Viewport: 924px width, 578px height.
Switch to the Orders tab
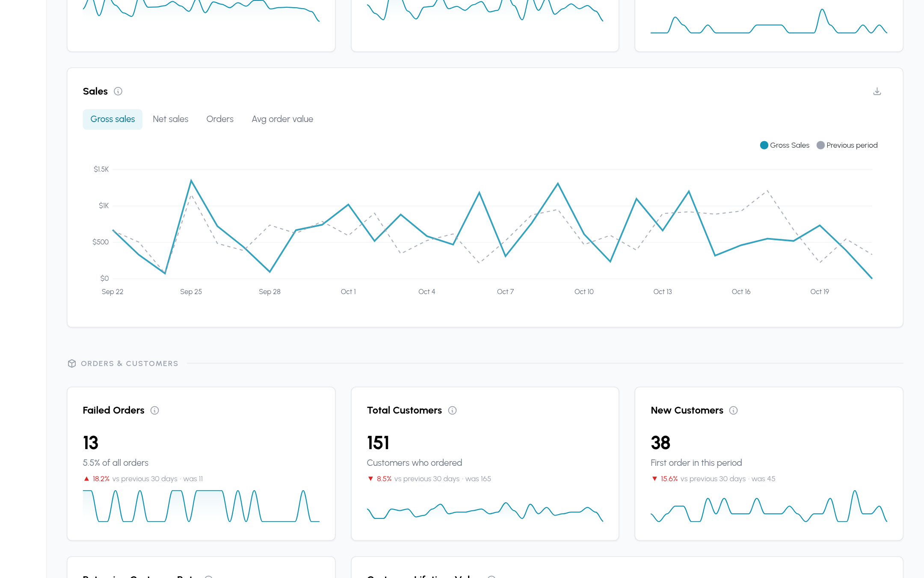point(220,119)
